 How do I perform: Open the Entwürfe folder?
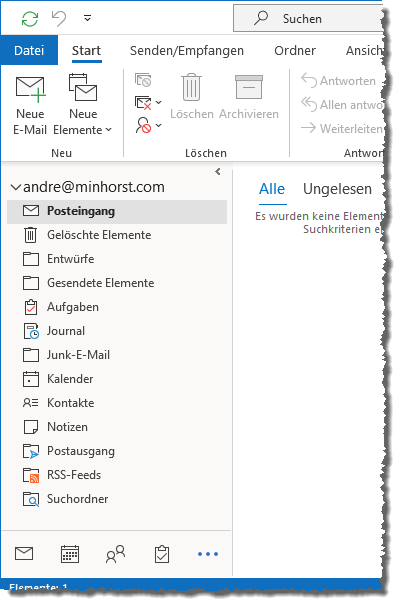[117, 259]
